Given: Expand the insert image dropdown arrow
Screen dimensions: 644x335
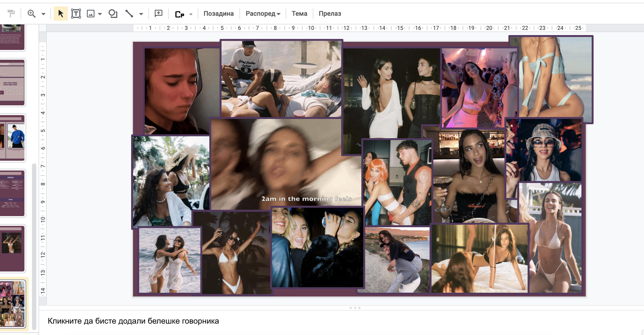Looking at the screenshot, I should [x=100, y=14].
